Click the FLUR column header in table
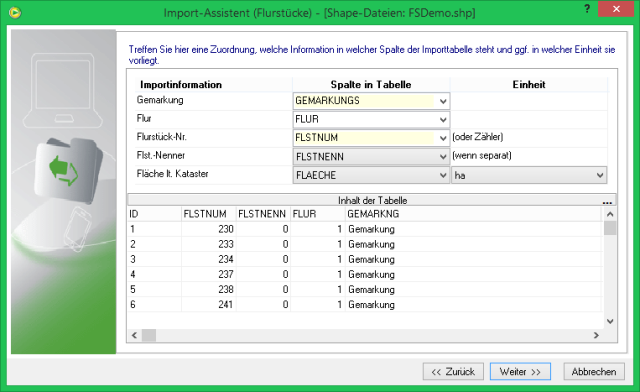The image size is (640, 392). click(318, 214)
